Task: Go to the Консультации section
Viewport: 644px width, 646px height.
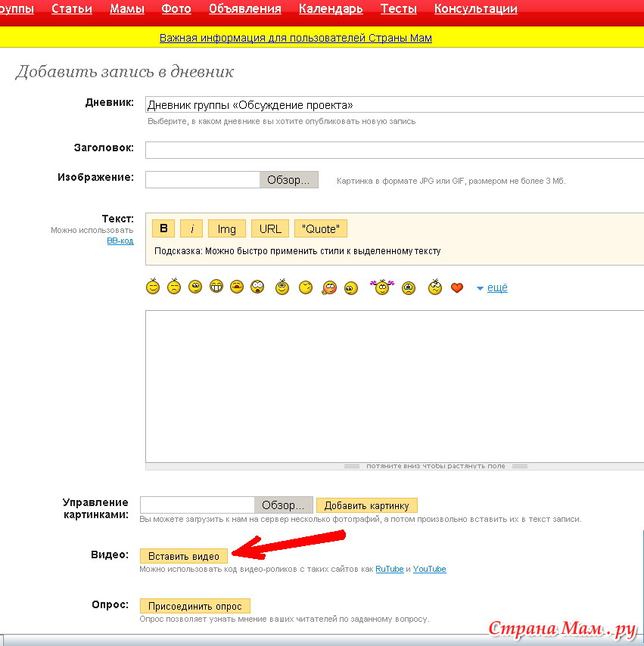Action: [475, 9]
